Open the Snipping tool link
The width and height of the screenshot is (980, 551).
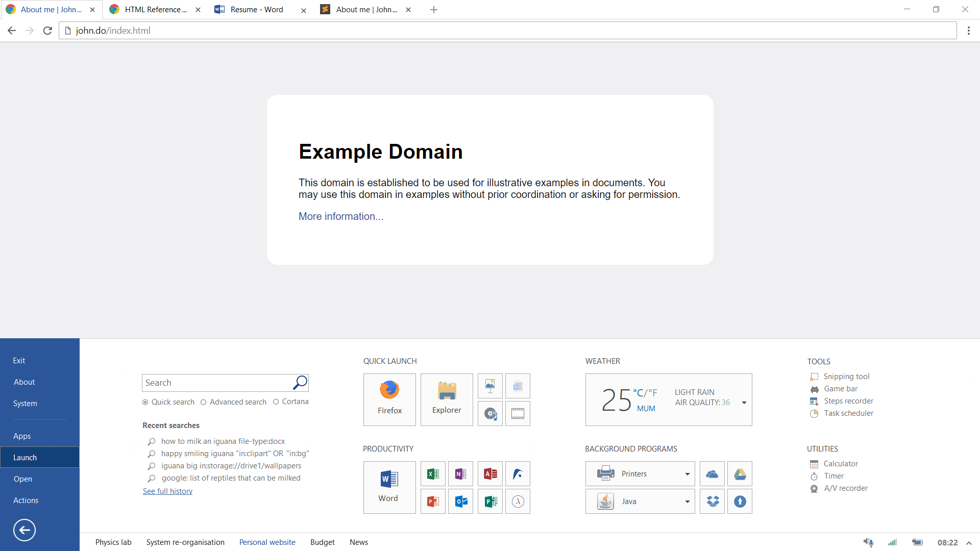click(x=846, y=376)
